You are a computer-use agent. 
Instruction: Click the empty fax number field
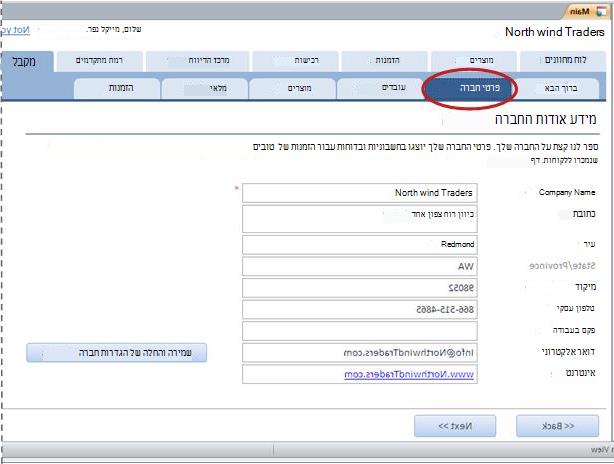point(359,331)
